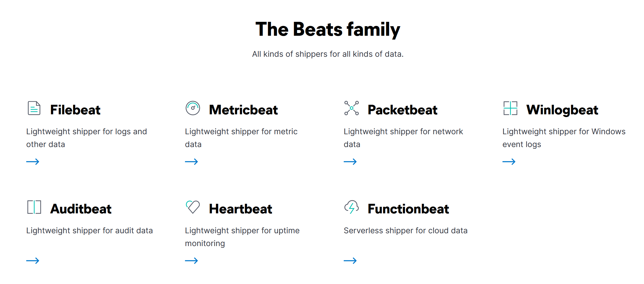
Task: Follow the blue arrow under Packetbeat
Action: [x=350, y=162]
